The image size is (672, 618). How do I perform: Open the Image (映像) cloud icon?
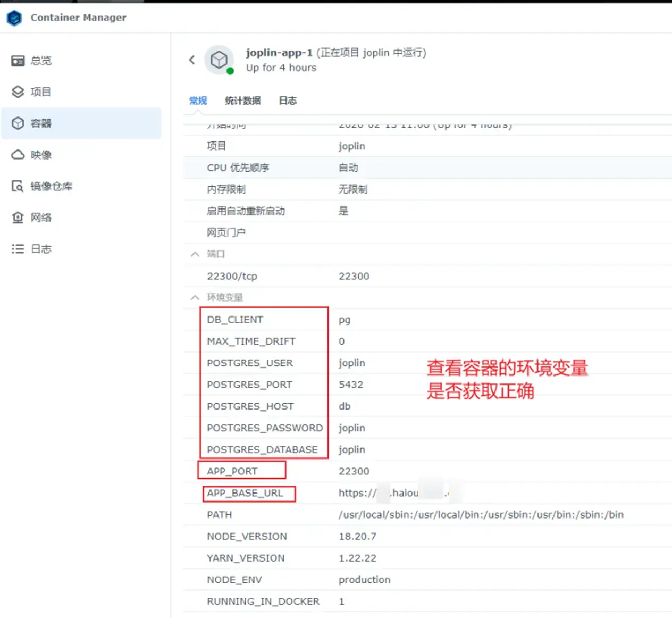coord(18,155)
